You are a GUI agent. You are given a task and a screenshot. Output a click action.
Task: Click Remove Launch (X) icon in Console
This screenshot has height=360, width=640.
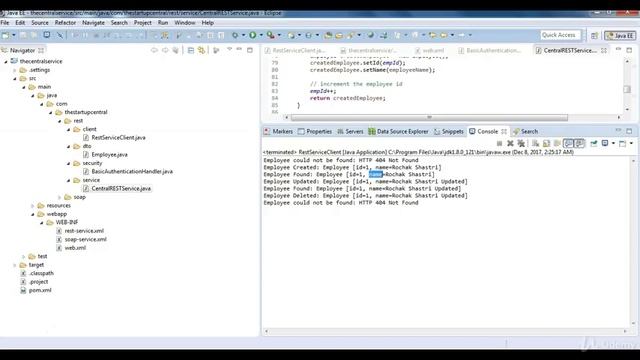click(x=510, y=143)
